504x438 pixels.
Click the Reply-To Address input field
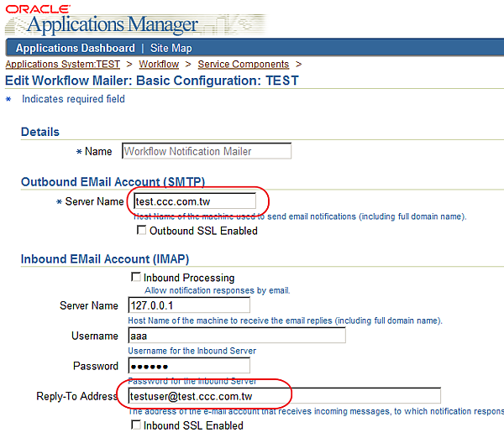click(285, 396)
